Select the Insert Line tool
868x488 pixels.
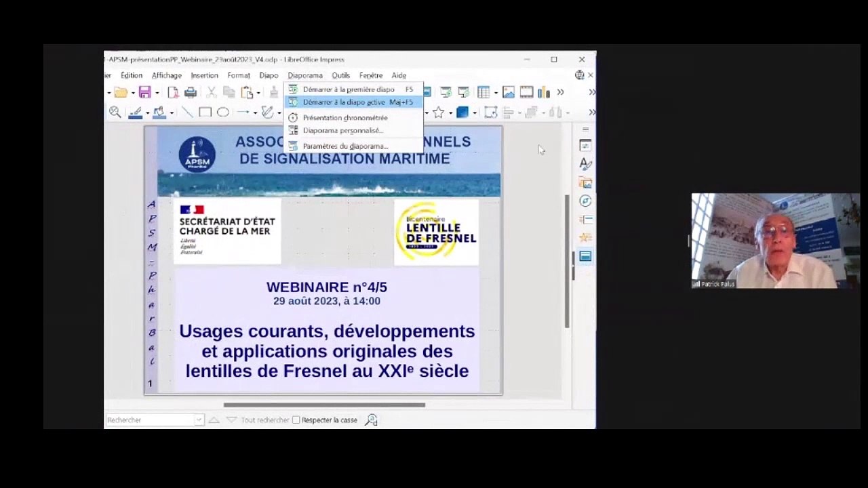coord(187,113)
